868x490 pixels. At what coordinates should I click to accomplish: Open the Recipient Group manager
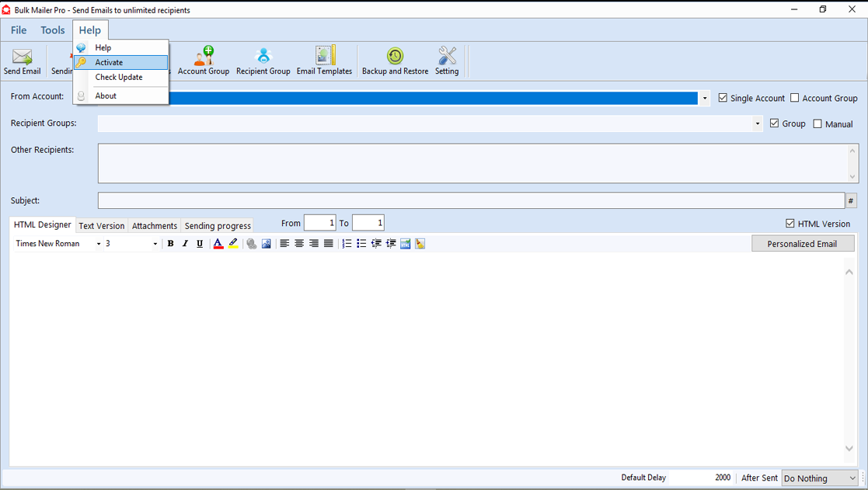coord(263,61)
